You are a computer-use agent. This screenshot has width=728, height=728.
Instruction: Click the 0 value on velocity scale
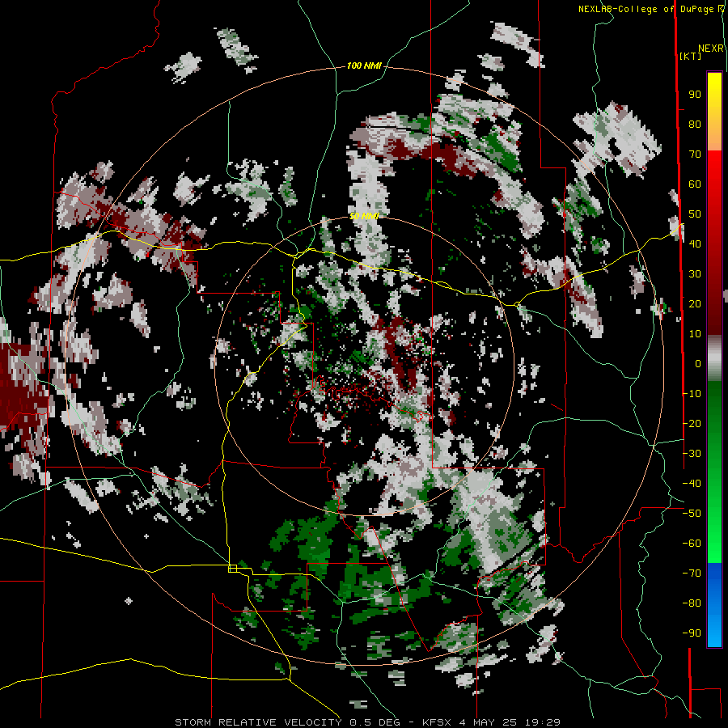point(698,363)
